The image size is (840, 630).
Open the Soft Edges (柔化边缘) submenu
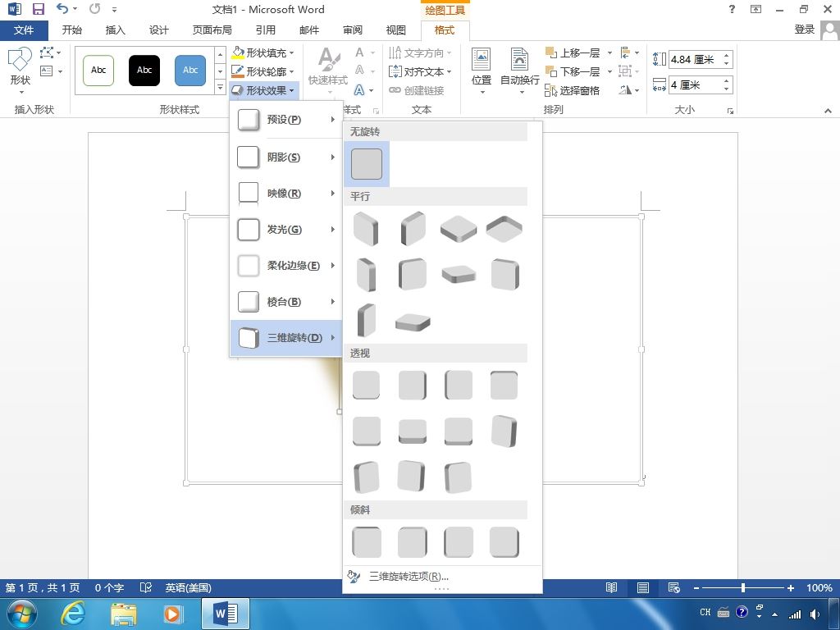[x=286, y=266]
